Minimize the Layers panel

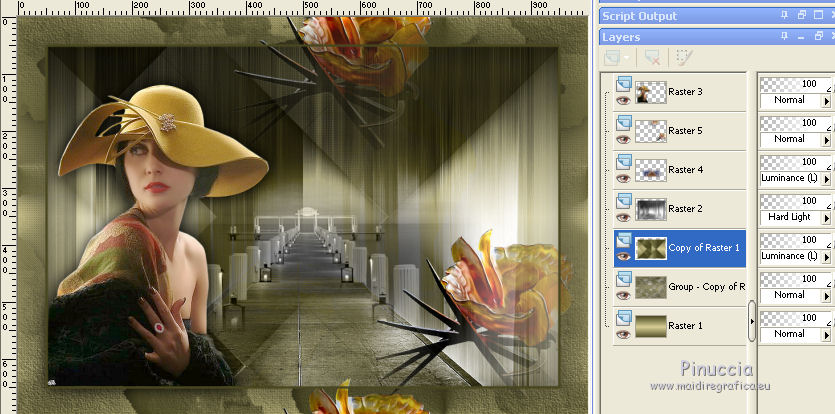pyautogui.click(x=801, y=36)
